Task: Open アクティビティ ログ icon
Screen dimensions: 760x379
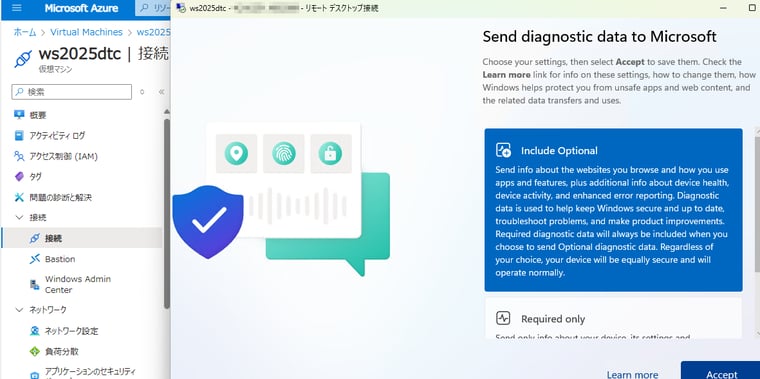Action: click(x=19, y=135)
